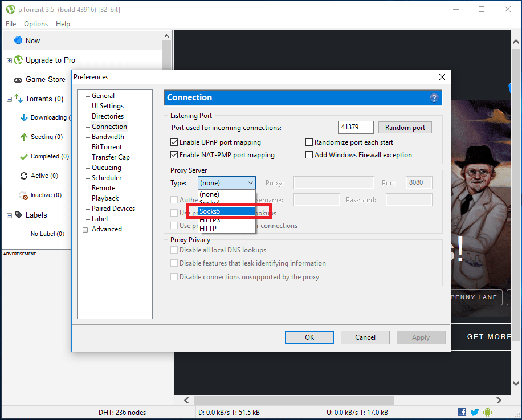Click the horizontal scrollbar thumb
The height and width of the screenshot is (420, 522).
pos(293,400)
